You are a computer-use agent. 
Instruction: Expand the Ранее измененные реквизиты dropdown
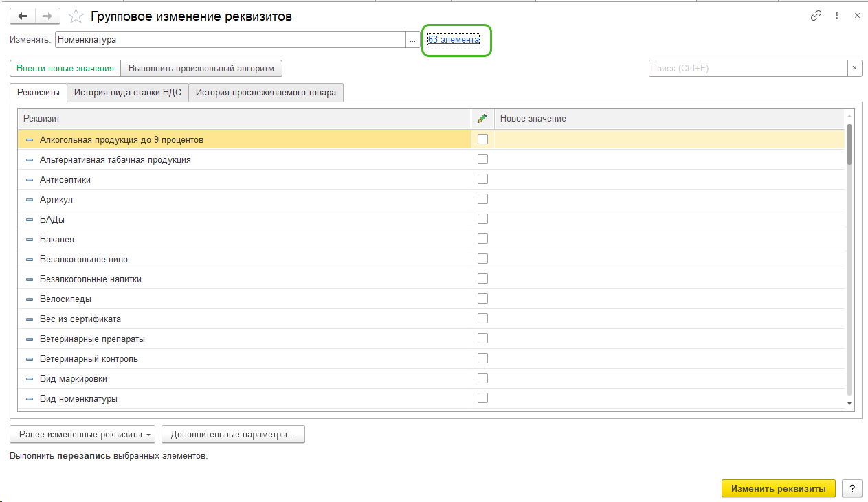(82, 435)
